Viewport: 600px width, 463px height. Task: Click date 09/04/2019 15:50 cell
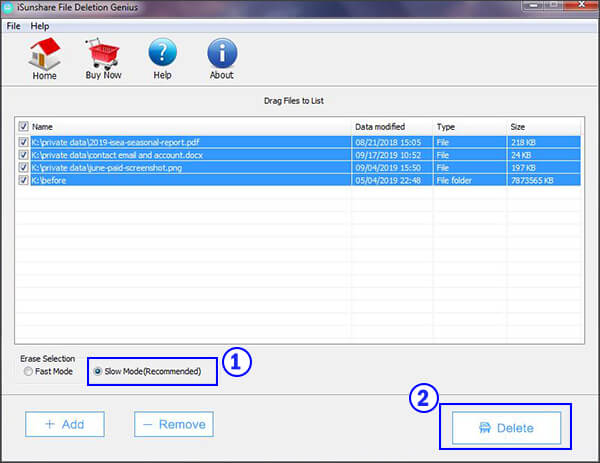click(x=388, y=168)
